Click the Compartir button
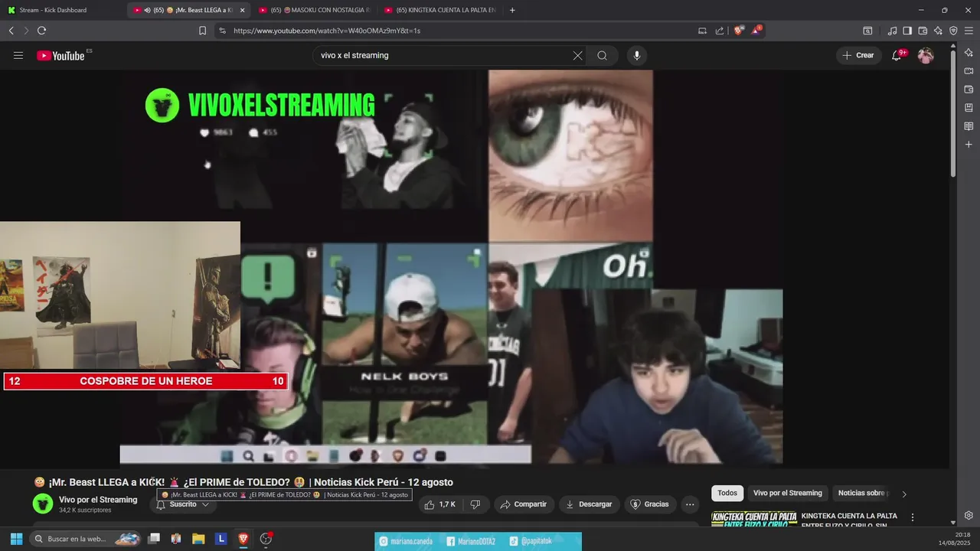 [524, 504]
